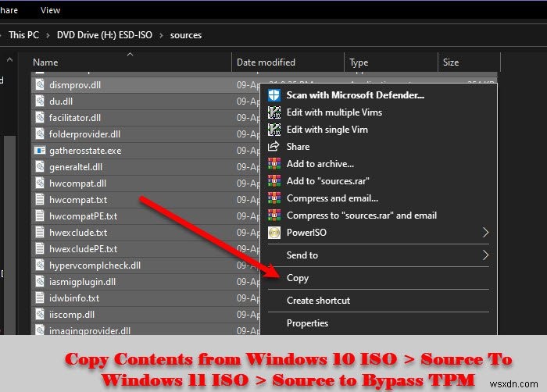
Task: Click the Microsoft Defender shield icon
Action: tap(273, 95)
